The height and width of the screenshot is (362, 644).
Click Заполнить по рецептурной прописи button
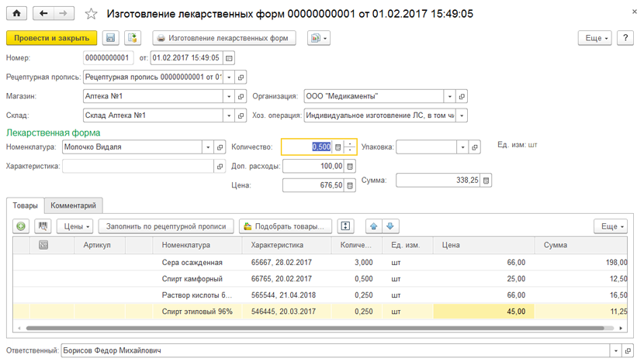pos(168,226)
